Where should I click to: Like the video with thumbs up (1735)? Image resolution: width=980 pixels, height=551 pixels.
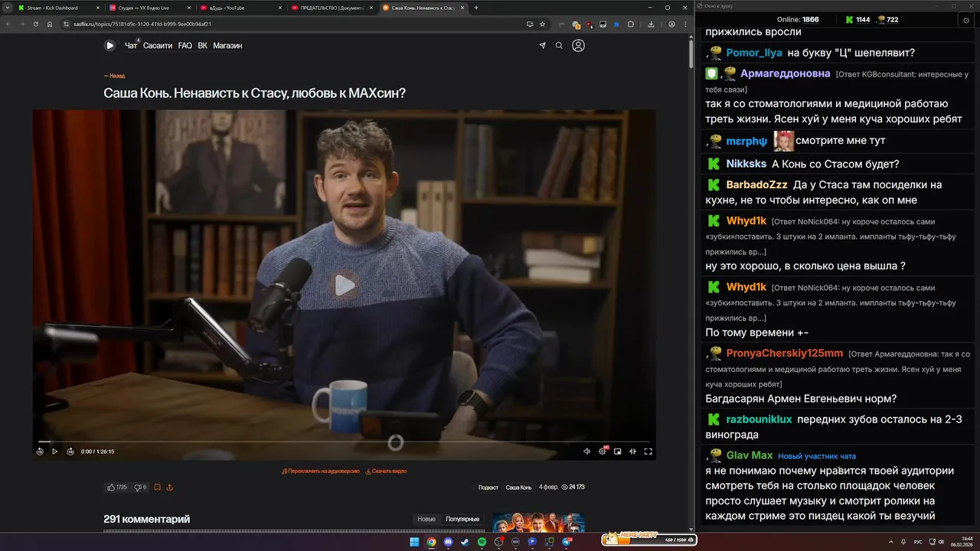117,487
